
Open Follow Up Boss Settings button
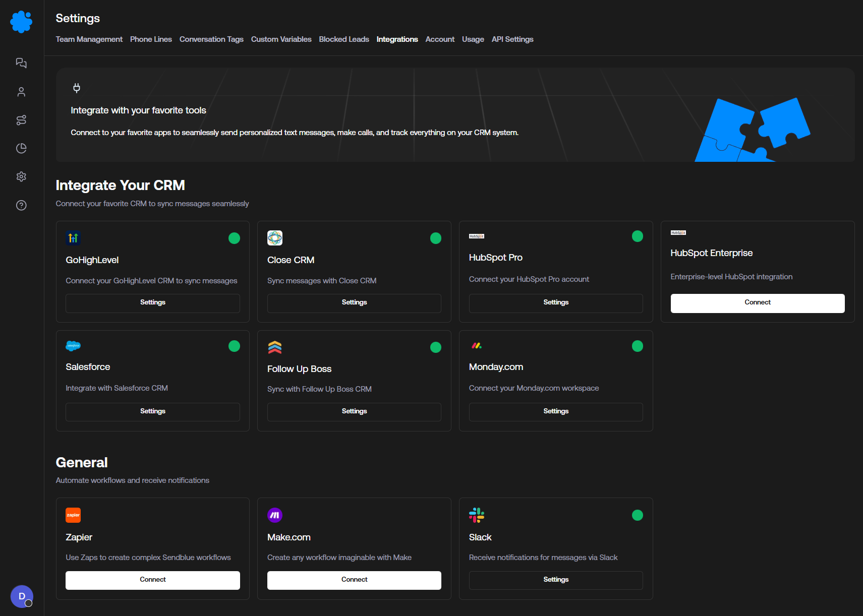coord(354,412)
